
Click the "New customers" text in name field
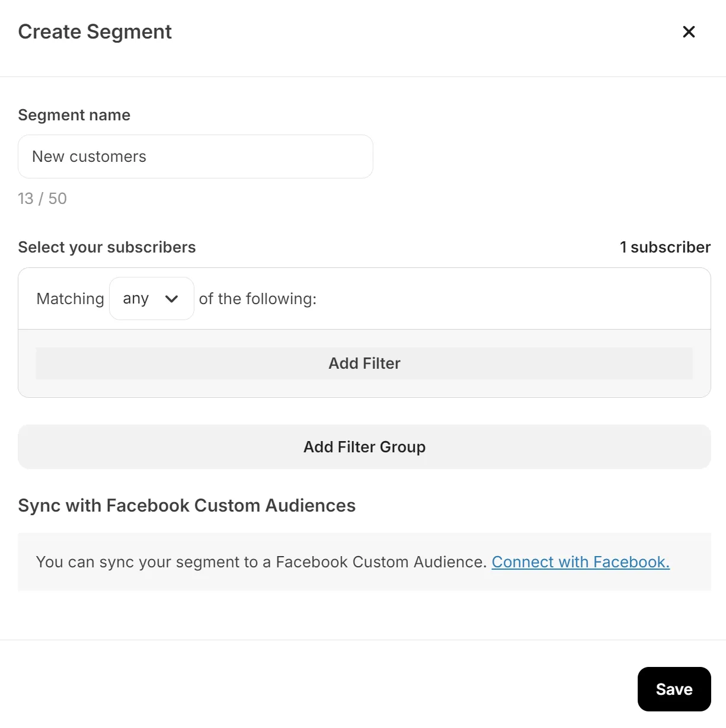pyautogui.click(x=89, y=157)
